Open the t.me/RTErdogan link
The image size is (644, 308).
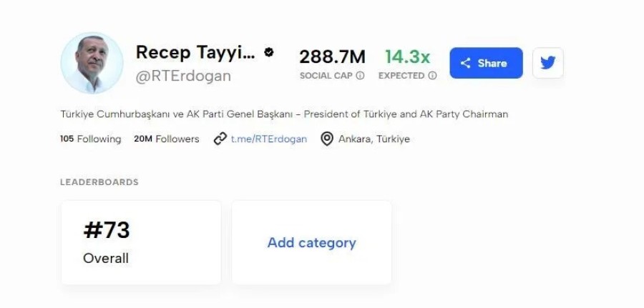(x=268, y=139)
